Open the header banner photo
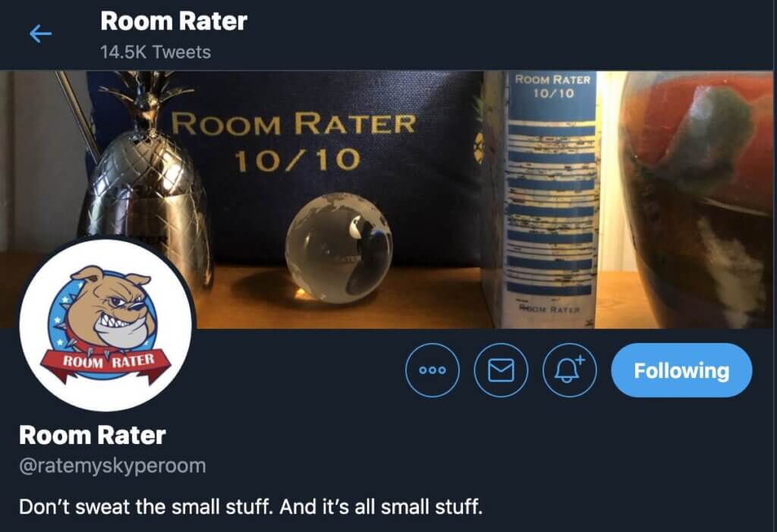The width and height of the screenshot is (777, 532). click(x=386, y=200)
